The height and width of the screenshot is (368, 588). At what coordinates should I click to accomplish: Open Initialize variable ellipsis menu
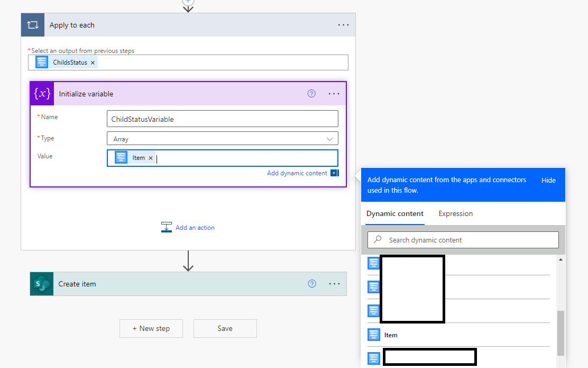coord(334,94)
